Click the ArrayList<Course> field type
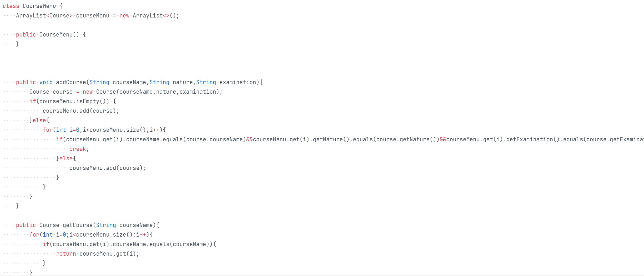 44,16
